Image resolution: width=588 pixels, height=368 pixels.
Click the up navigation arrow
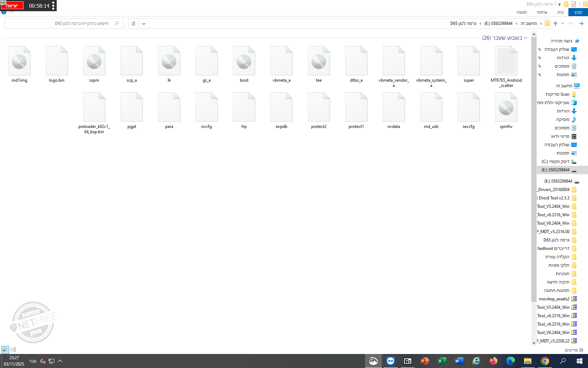click(x=555, y=23)
